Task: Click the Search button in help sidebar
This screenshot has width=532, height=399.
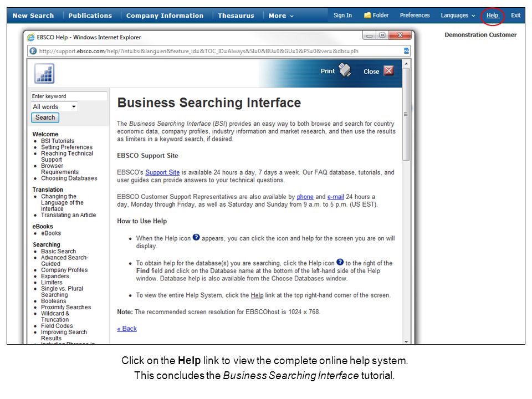Action: coord(45,117)
